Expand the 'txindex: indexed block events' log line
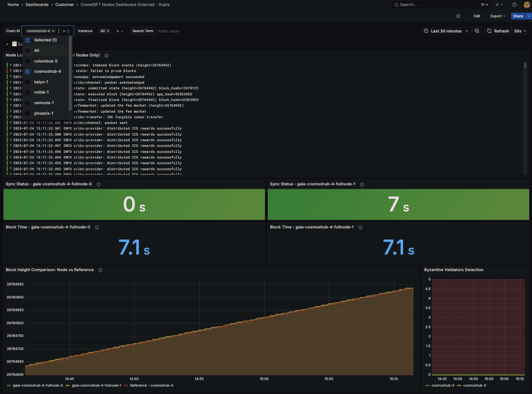This screenshot has width=532, height=394. pos(11,65)
